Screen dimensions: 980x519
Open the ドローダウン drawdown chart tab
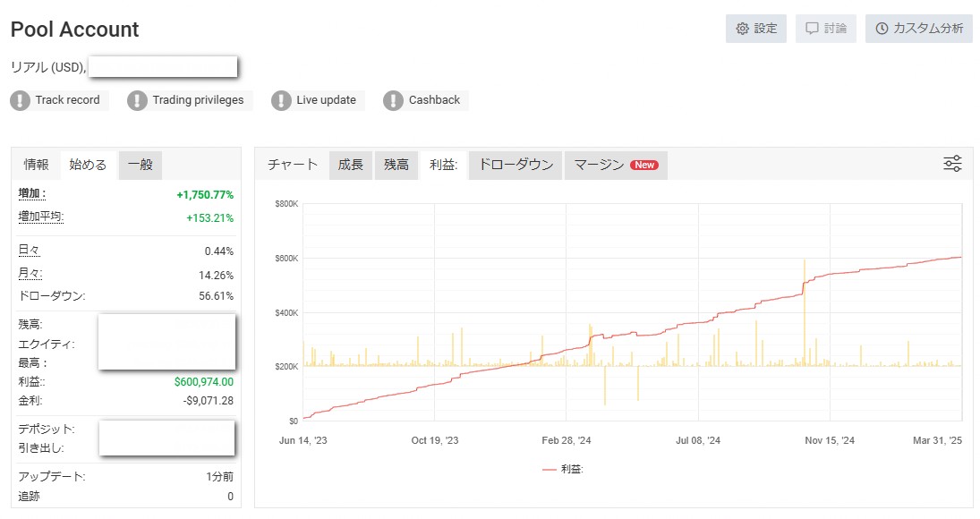tap(516, 165)
